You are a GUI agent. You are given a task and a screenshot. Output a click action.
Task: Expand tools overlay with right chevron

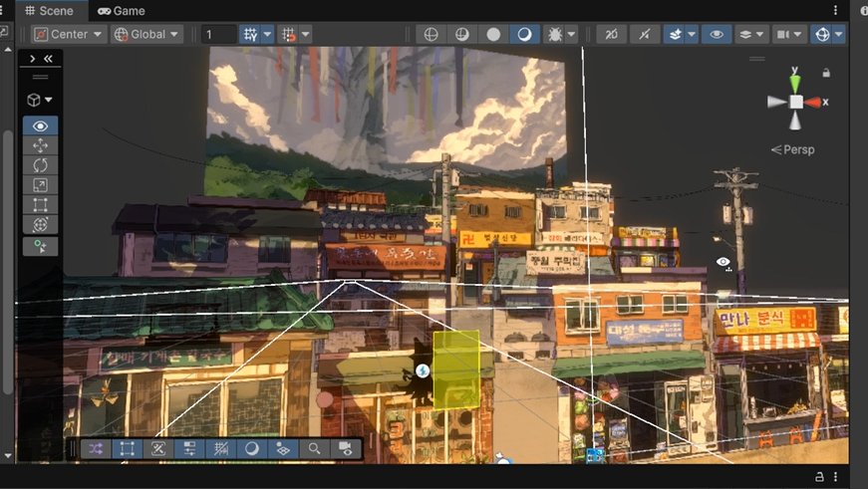(33, 59)
